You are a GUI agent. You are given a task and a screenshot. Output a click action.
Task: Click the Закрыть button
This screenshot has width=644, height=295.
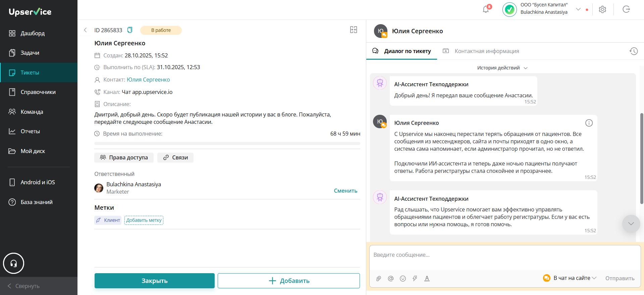pyautogui.click(x=155, y=281)
